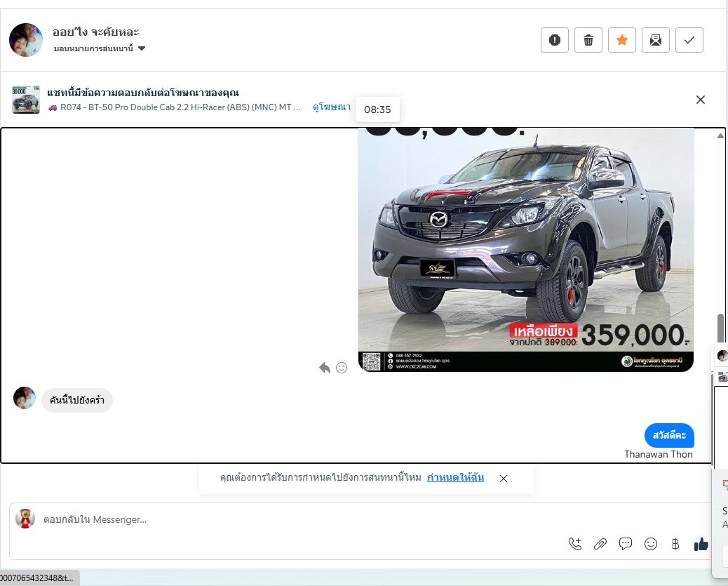Open page avatar beside reply box
This screenshot has width=728, height=586.
click(25, 519)
